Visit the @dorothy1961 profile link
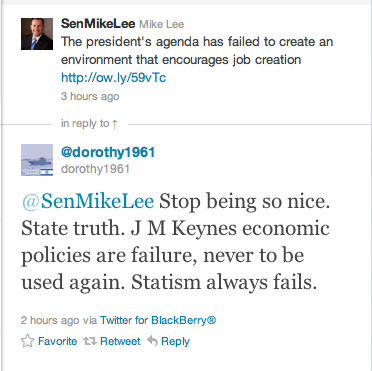 pos(108,152)
